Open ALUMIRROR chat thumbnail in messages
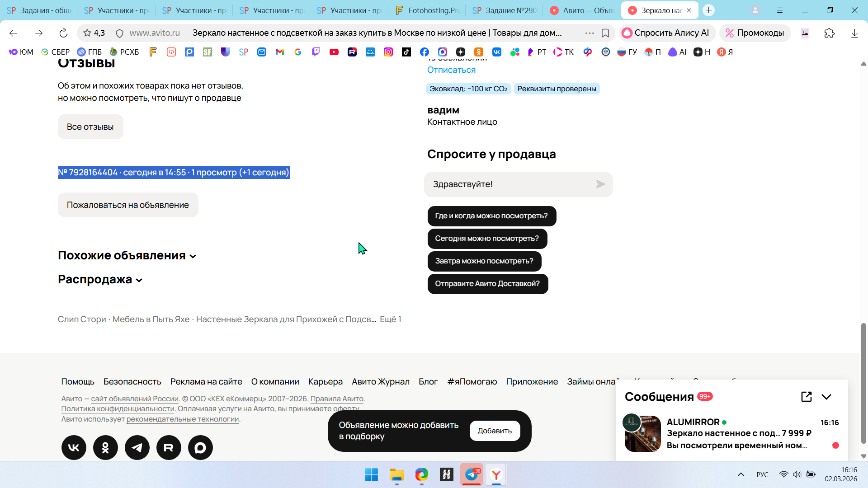The height and width of the screenshot is (488, 868). (x=642, y=433)
